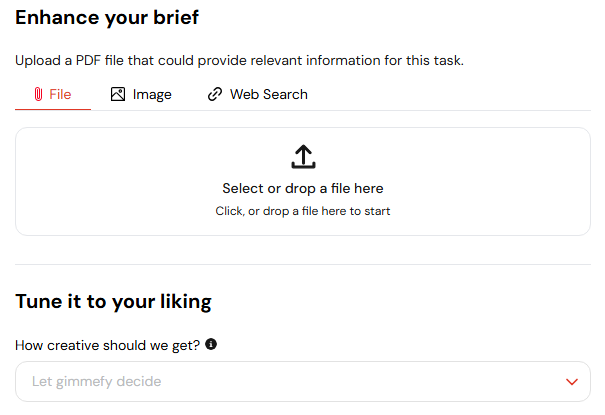Viewport: 605px width, 415px height.
Task: Click the info icon beside creativity question
Action: pos(211,345)
